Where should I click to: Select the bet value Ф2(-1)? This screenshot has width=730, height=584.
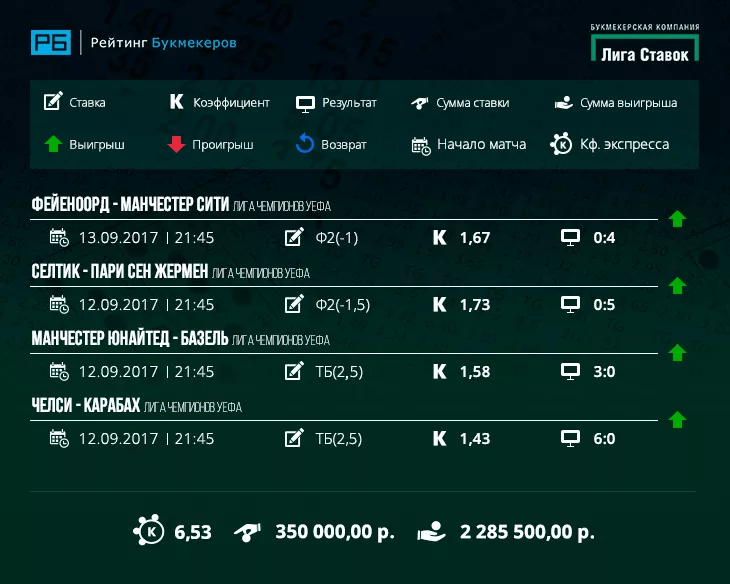337,238
